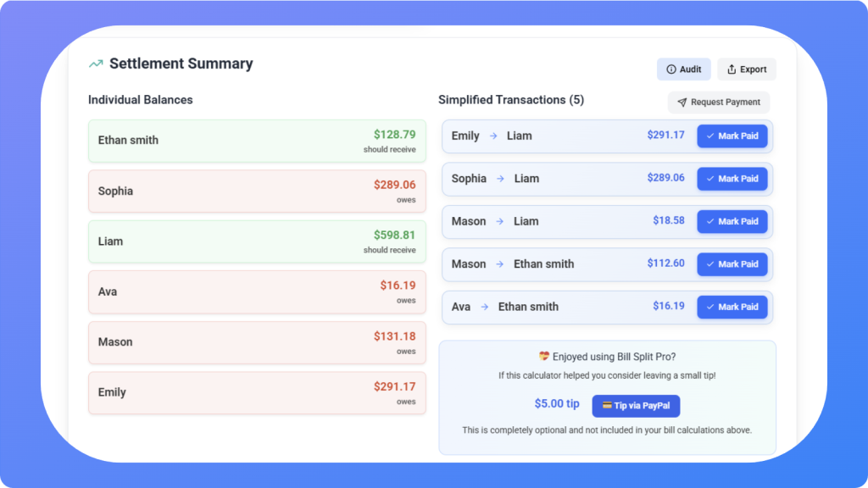Image resolution: width=868 pixels, height=488 pixels.
Task: Export the settlement summary
Action: (746, 69)
